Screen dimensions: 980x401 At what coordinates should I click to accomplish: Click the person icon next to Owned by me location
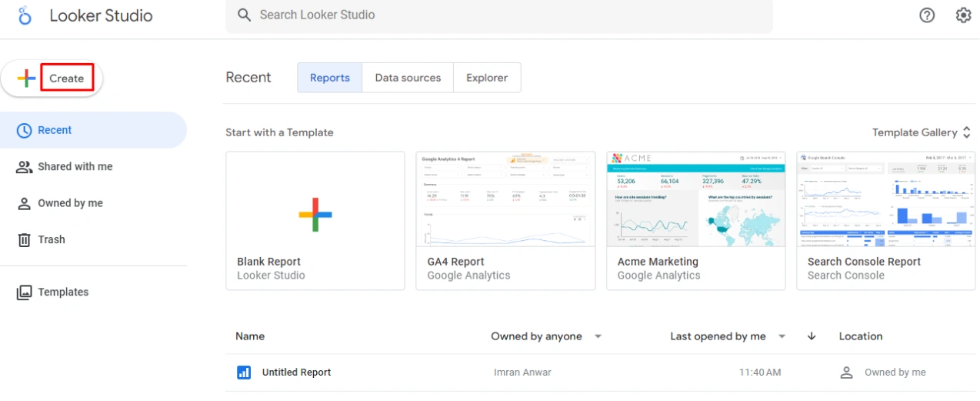point(847,373)
